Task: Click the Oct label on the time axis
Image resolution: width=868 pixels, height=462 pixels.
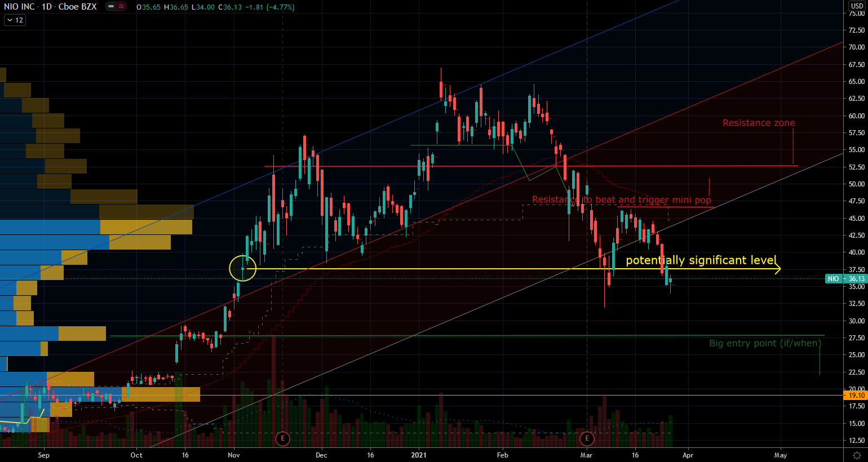Action: pyautogui.click(x=136, y=455)
